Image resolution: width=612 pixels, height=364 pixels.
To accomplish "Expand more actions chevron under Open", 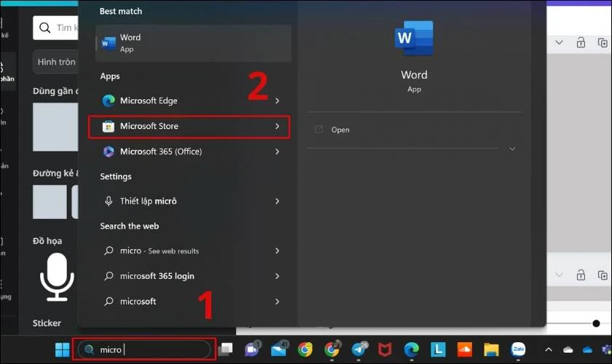I will [512, 149].
